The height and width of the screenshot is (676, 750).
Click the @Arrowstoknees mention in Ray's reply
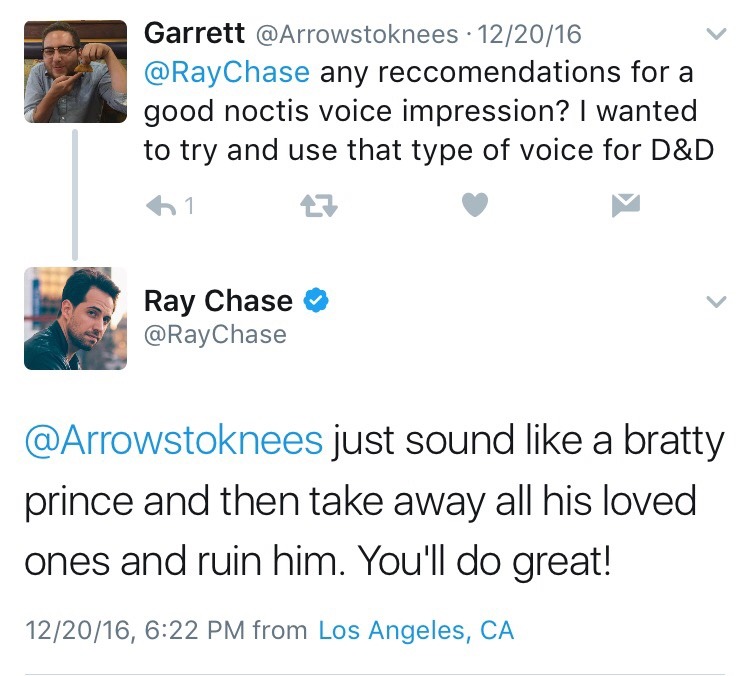pyautogui.click(x=173, y=441)
